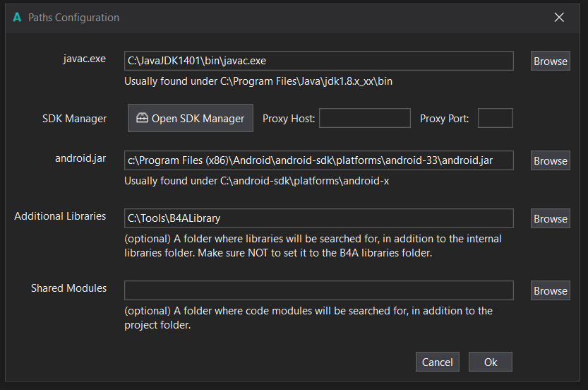Click the javac.exe hint text about jdk1.8
This screenshot has width=588, height=390.
[x=258, y=81]
